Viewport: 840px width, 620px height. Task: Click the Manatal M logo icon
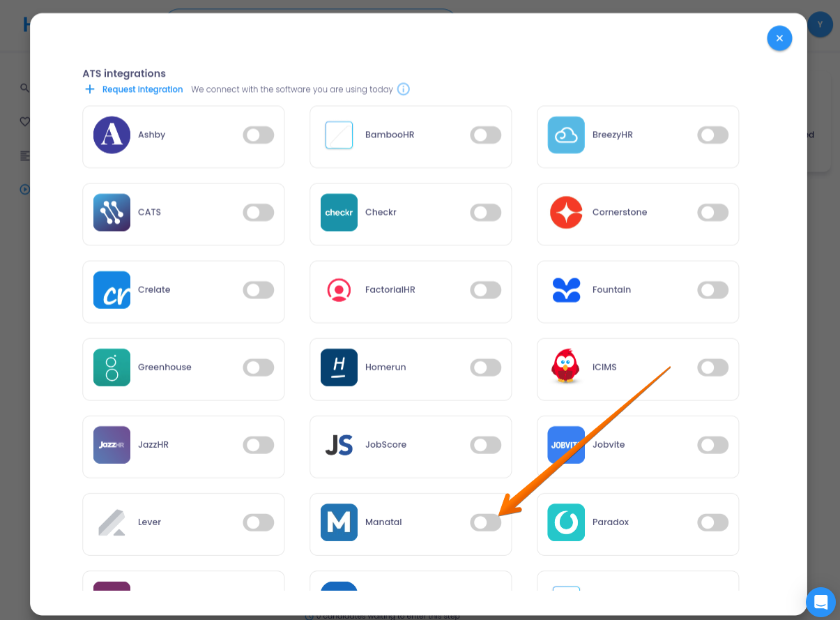pyautogui.click(x=339, y=522)
